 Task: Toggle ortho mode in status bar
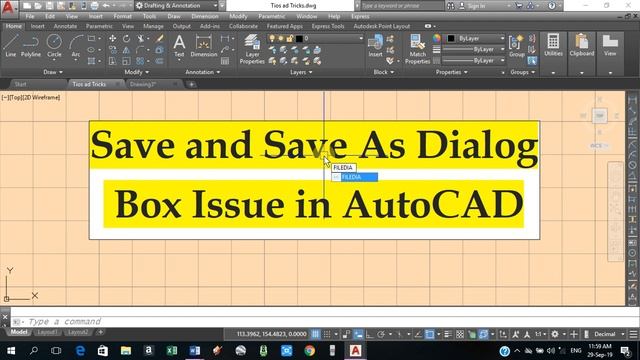coord(369,334)
